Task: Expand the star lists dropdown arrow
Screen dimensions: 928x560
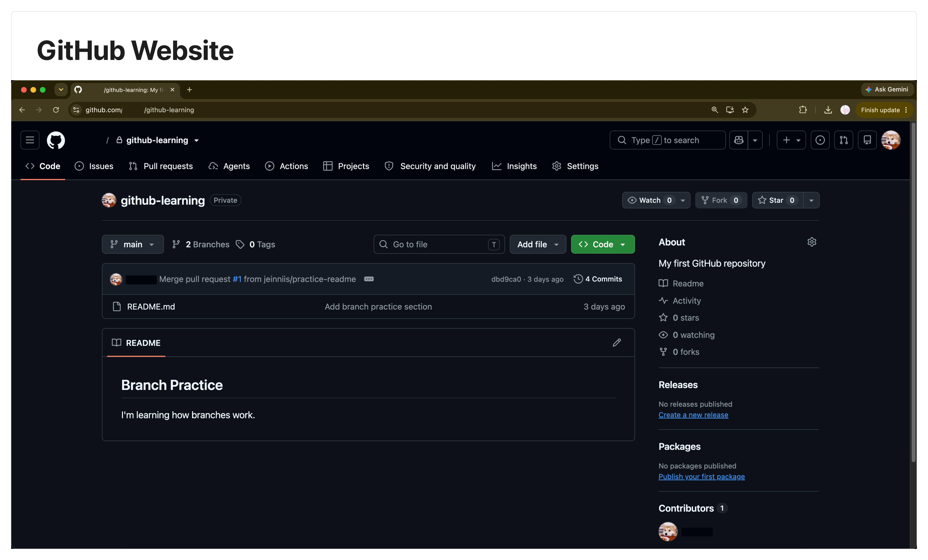Action: click(812, 200)
